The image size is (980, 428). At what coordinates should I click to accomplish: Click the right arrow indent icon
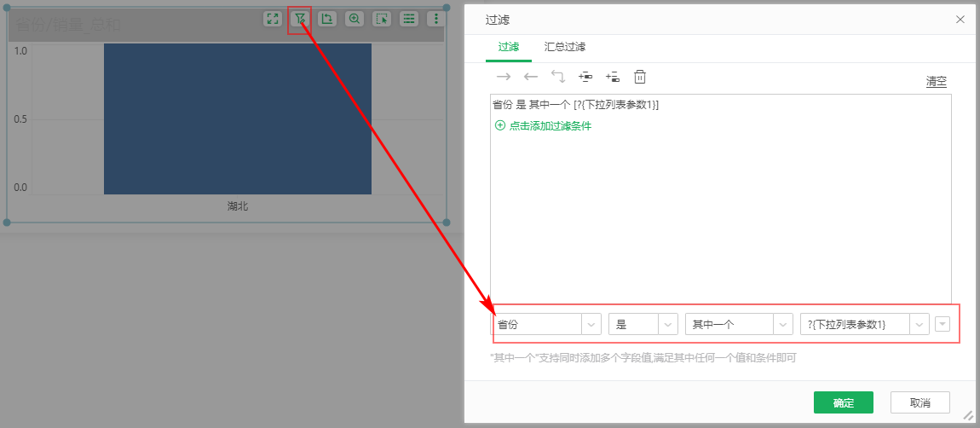point(503,77)
